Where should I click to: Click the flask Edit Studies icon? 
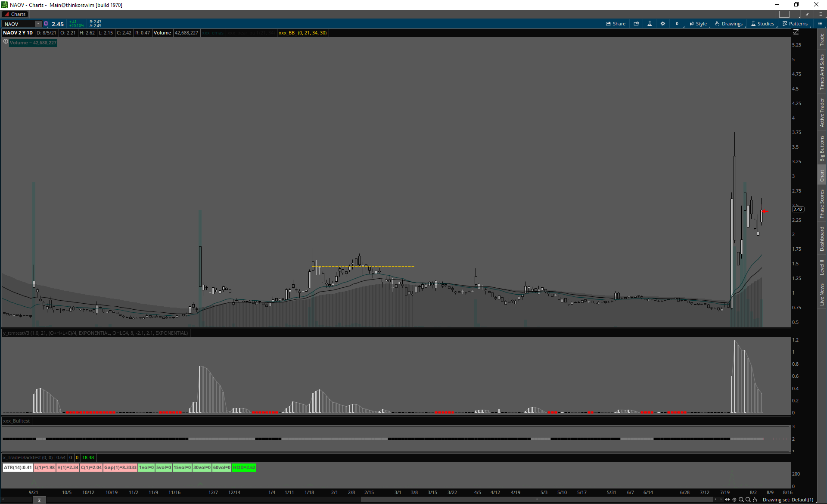650,24
